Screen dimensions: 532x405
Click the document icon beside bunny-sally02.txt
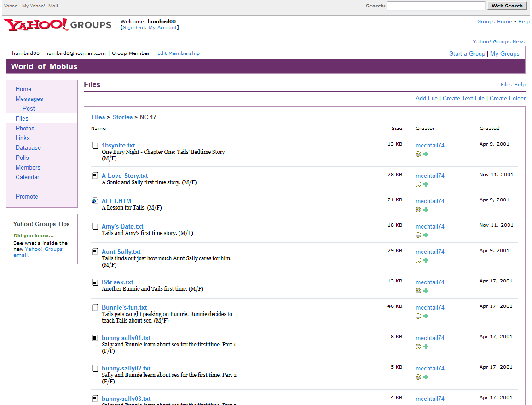(95, 368)
